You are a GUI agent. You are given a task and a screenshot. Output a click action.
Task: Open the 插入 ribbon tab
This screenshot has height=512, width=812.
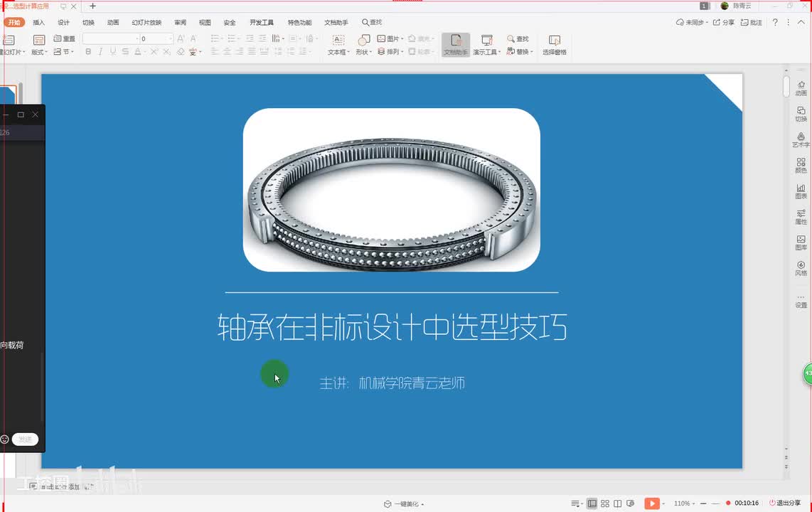pos(39,23)
